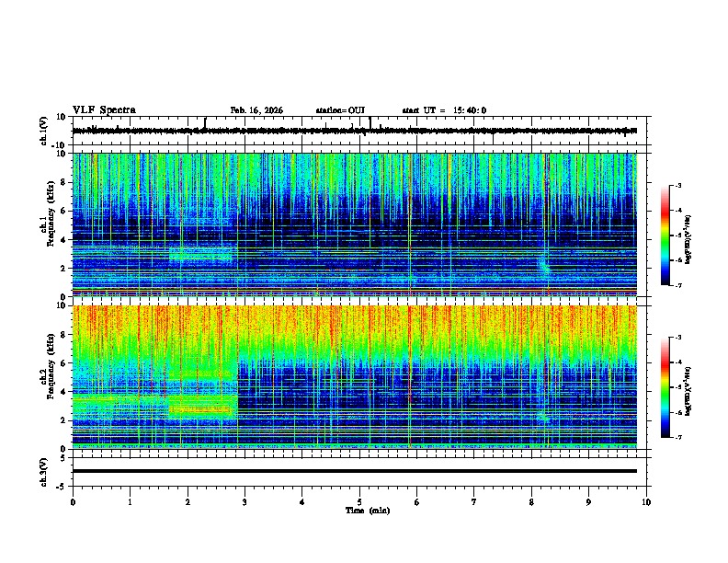This screenshot has height=563, width=728.
Task: Click the "-3" label on ch.1 color scale
Action: pos(678,185)
